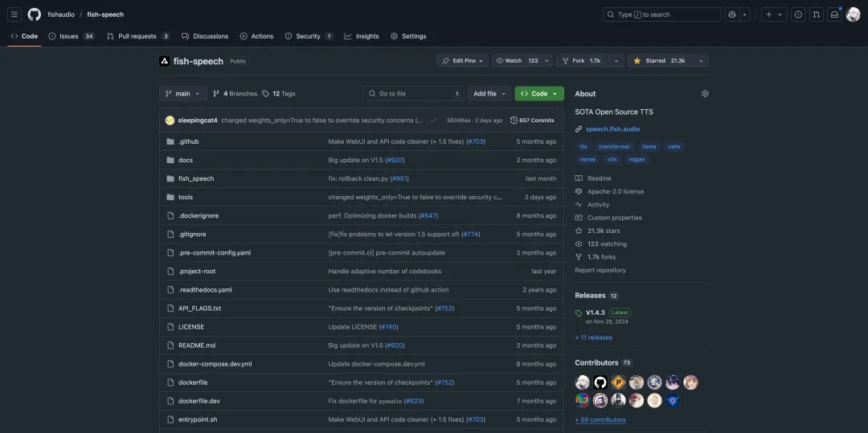
Task: Open the hamburger navigation menu
Action: (x=14, y=14)
